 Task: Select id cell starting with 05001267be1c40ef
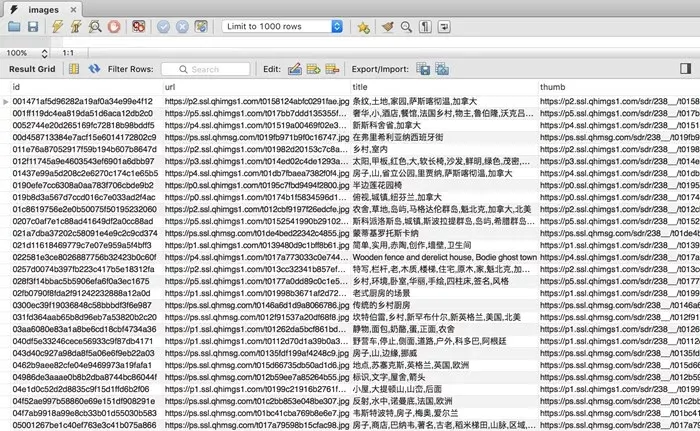pos(87,425)
